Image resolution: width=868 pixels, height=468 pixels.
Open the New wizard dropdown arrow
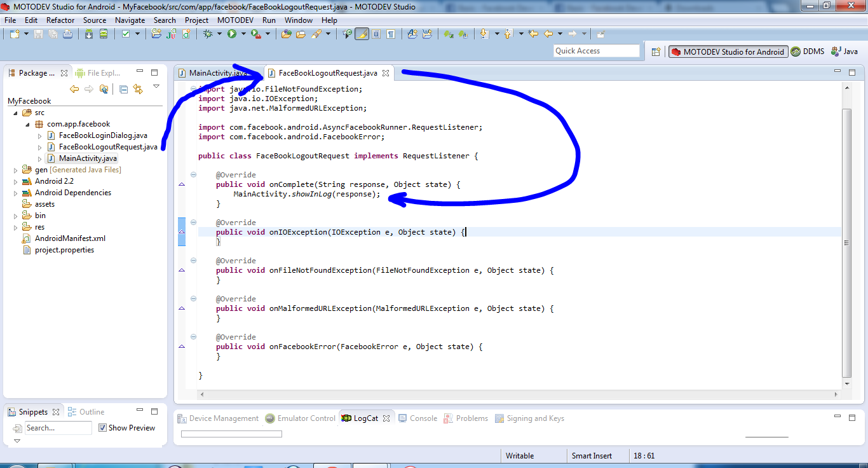pos(26,34)
